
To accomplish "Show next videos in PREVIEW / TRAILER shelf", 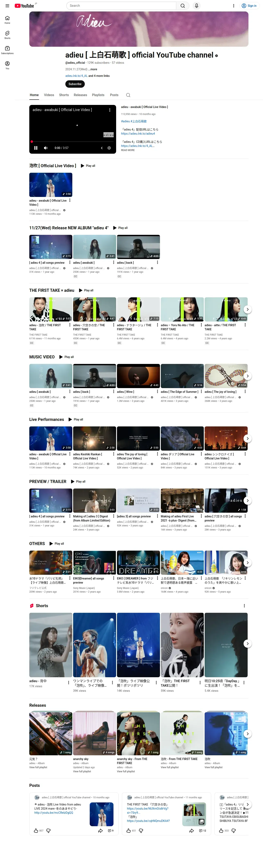I will (x=247, y=500).
